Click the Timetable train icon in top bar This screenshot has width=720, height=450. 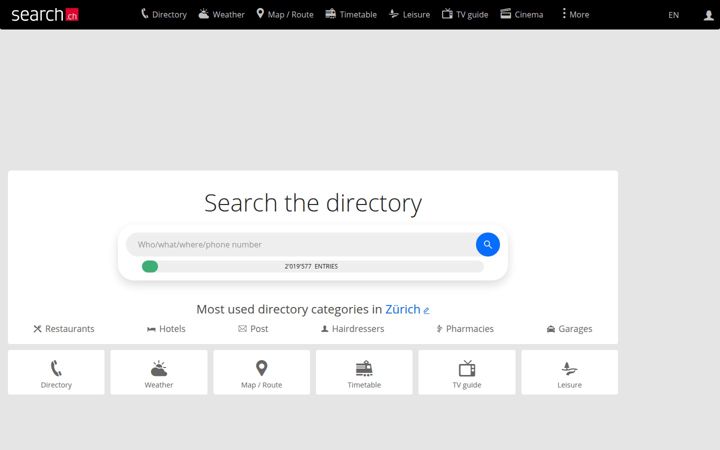click(331, 14)
